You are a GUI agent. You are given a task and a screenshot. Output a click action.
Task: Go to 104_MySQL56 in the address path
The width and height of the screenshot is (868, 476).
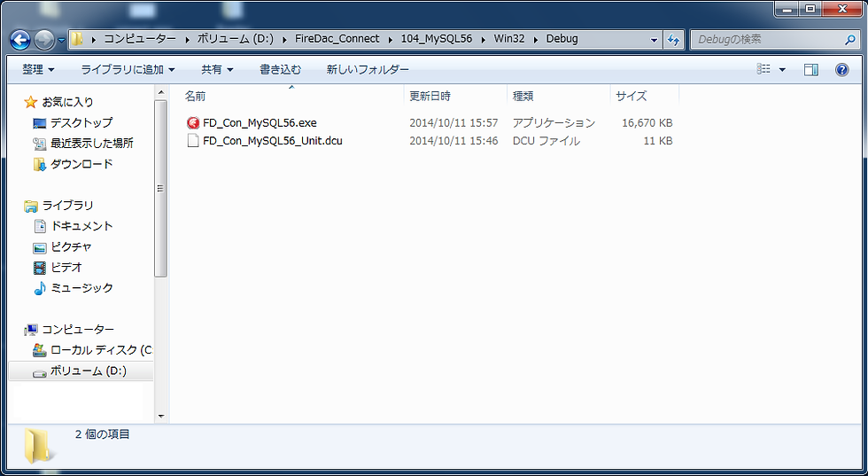[x=438, y=39]
